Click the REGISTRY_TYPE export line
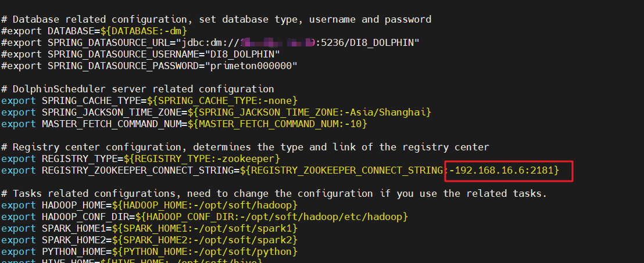Image resolution: width=644 pixels, height=263 pixels. click(141, 158)
